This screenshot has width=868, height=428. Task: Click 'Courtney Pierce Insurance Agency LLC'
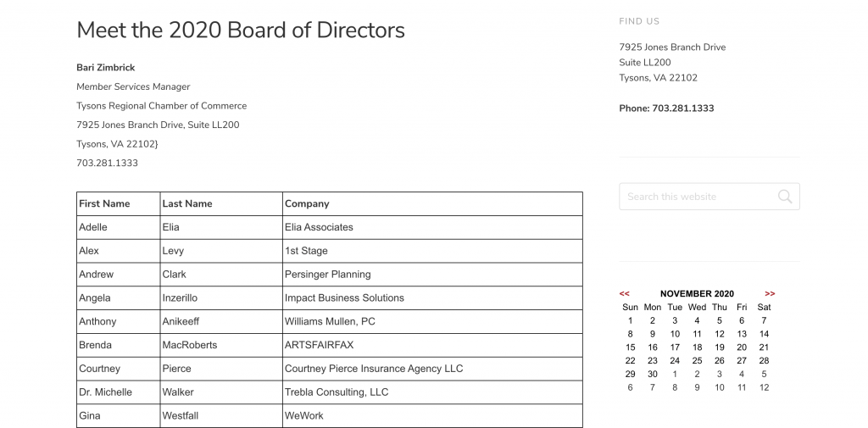click(x=432, y=369)
